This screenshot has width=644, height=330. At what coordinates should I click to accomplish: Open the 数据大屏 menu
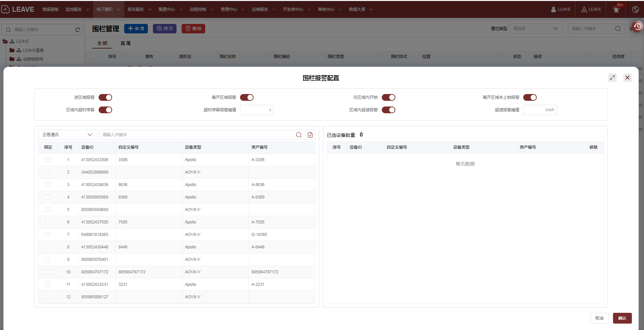(361, 9)
